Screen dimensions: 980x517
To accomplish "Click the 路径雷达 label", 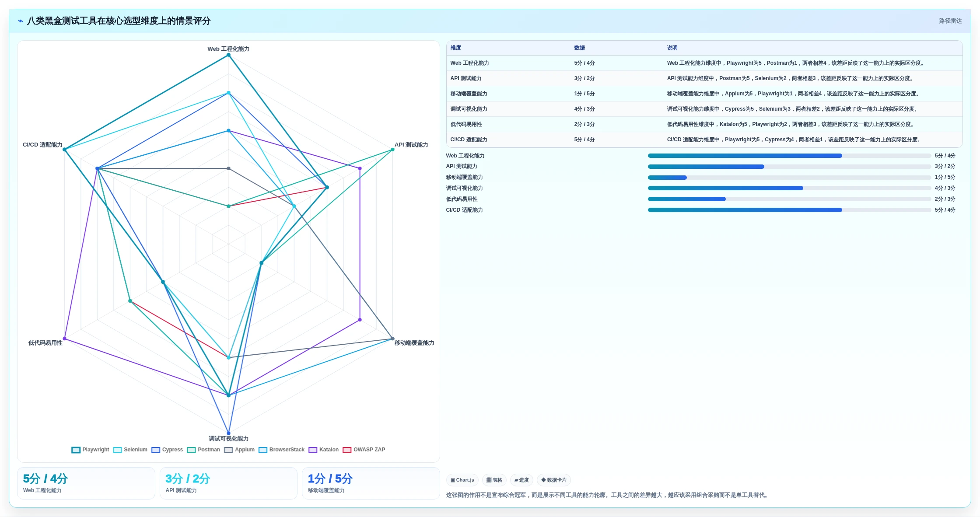I will pos(950,21).
